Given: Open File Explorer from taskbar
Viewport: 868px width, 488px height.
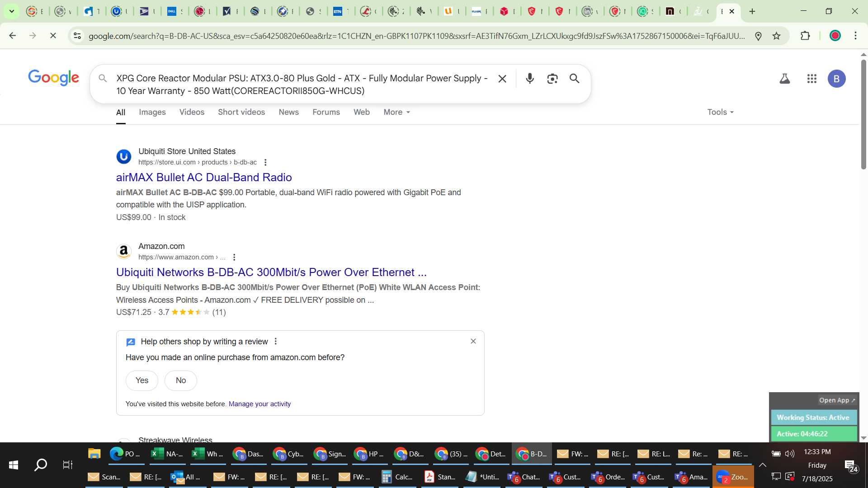Looking at the screenshot, I should pos(94,454).
